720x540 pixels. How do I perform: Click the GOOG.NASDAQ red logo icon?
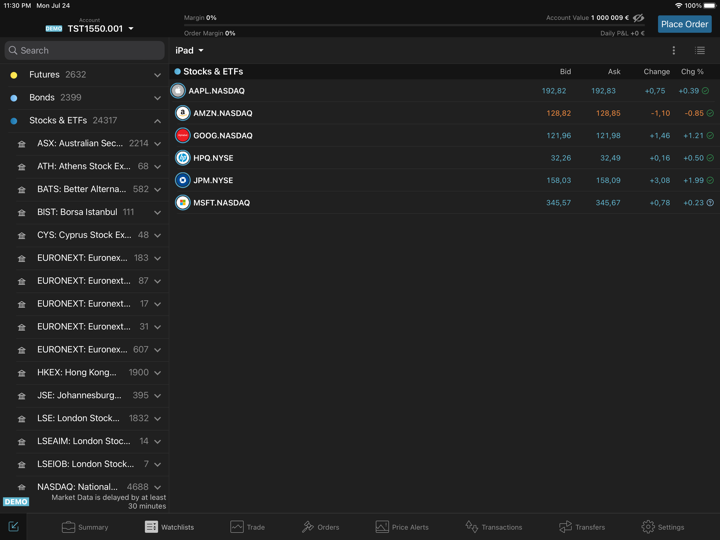[x=183, y=136]
